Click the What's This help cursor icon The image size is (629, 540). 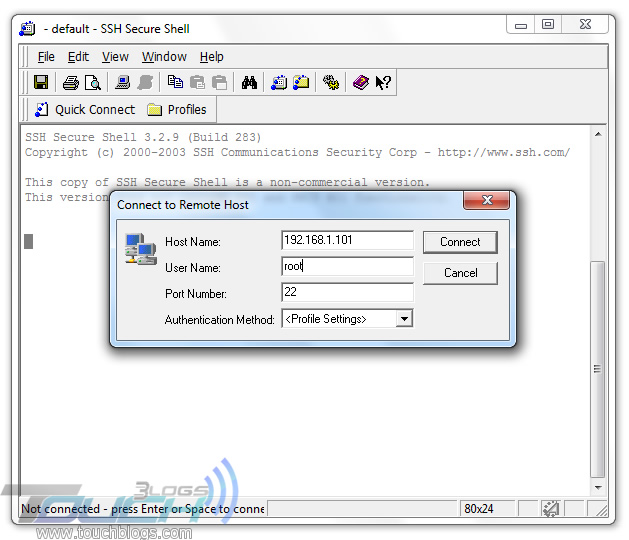point(383,83)
